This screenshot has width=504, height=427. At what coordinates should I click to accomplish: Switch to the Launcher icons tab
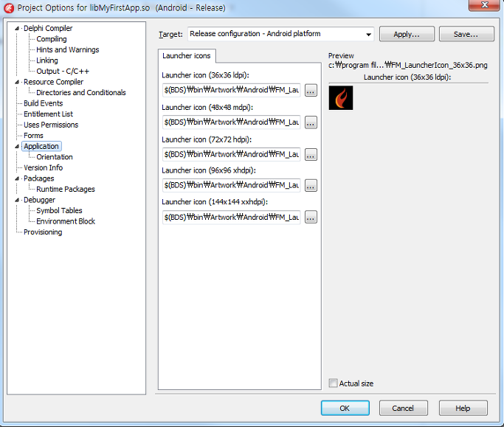[x=187, y=56]
